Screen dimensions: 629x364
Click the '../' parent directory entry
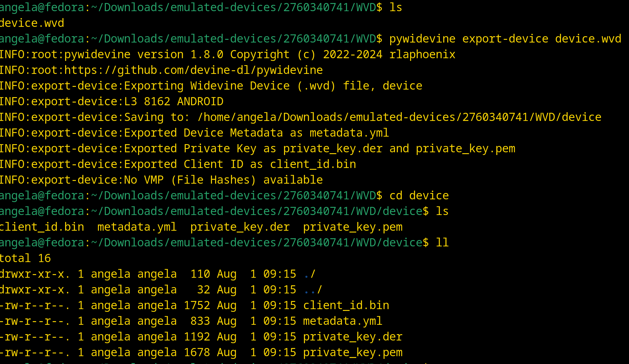[x=313, y=290]
